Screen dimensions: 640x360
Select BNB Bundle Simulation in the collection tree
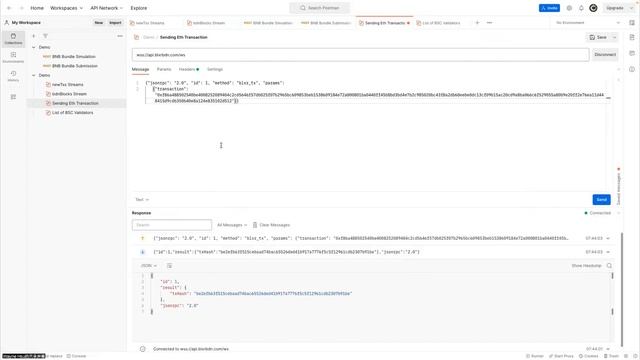(x=73, y=57)
